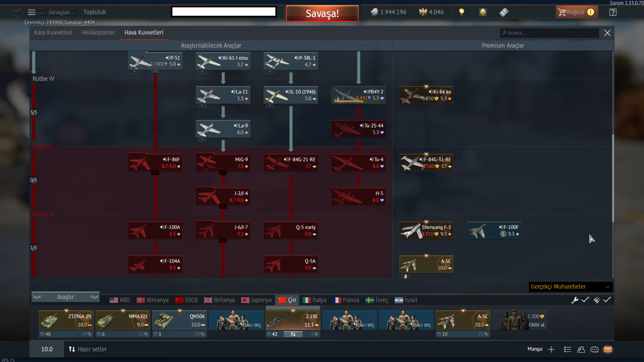The height and width of the screenshot is (362, 644).
Task: Click the magnifier icon in Arama box
Action: pos(505,33)
